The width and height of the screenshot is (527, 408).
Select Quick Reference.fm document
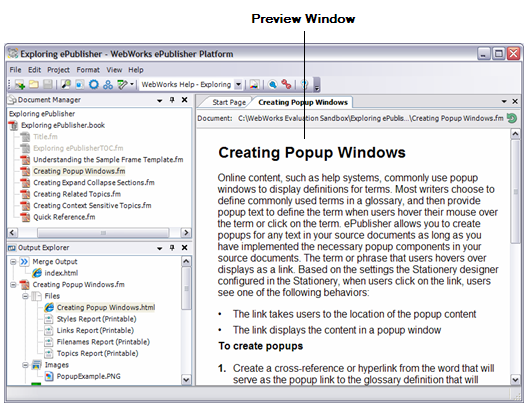coord(64,217)
